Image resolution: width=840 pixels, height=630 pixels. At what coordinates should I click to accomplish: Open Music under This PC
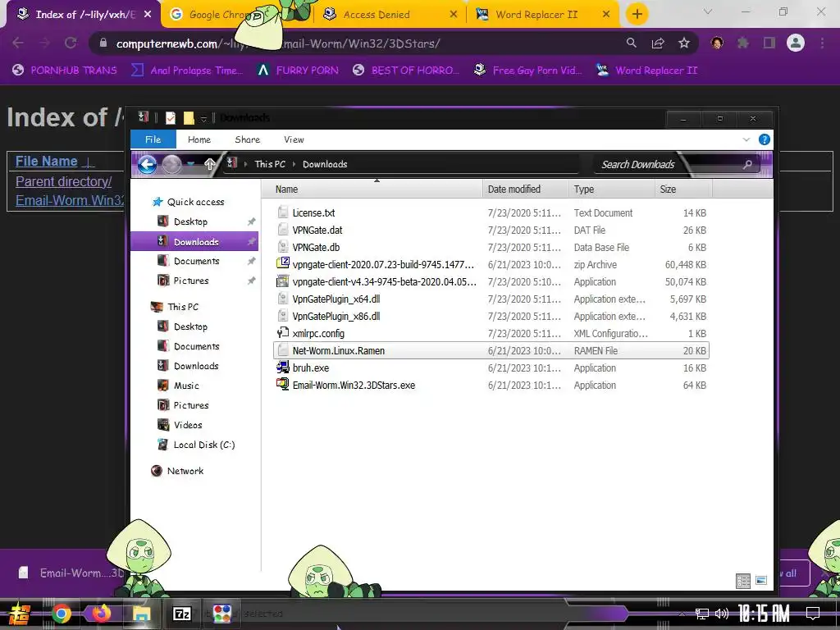[x=178, y=386]
